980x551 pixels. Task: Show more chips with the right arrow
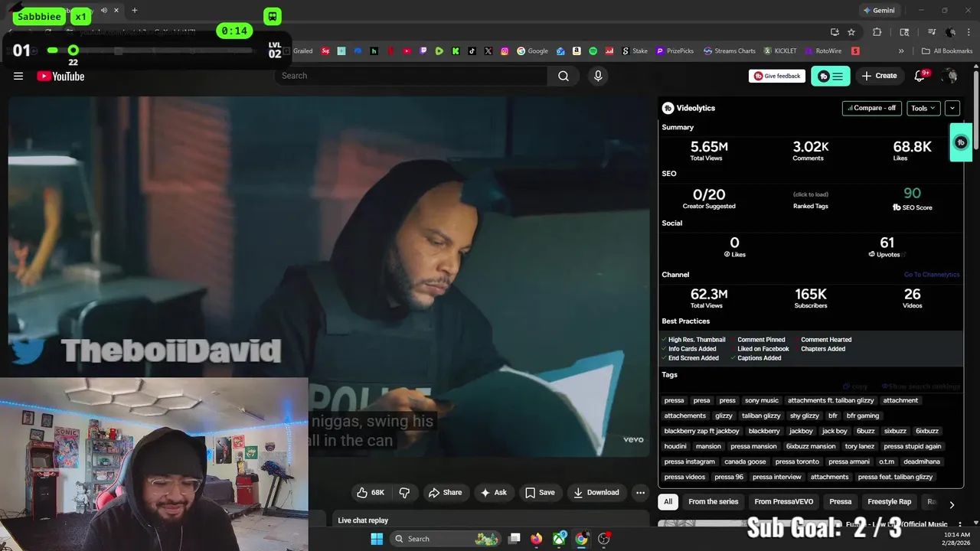coord(952,504)
